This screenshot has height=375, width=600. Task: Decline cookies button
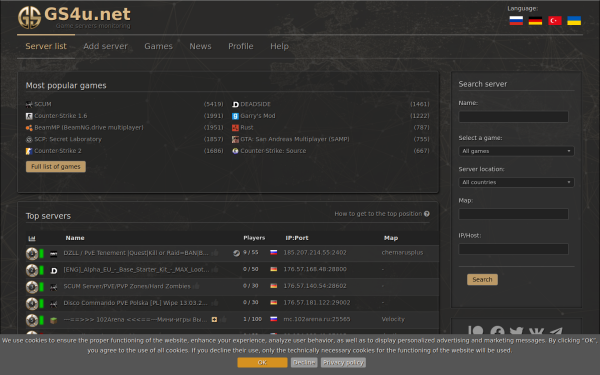point(304,363)
